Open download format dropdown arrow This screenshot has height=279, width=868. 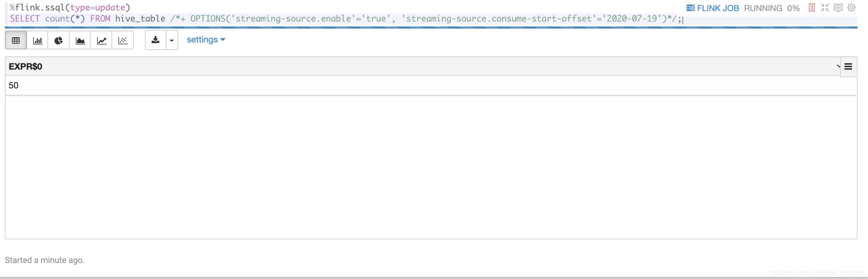click(x=172, y=40)
